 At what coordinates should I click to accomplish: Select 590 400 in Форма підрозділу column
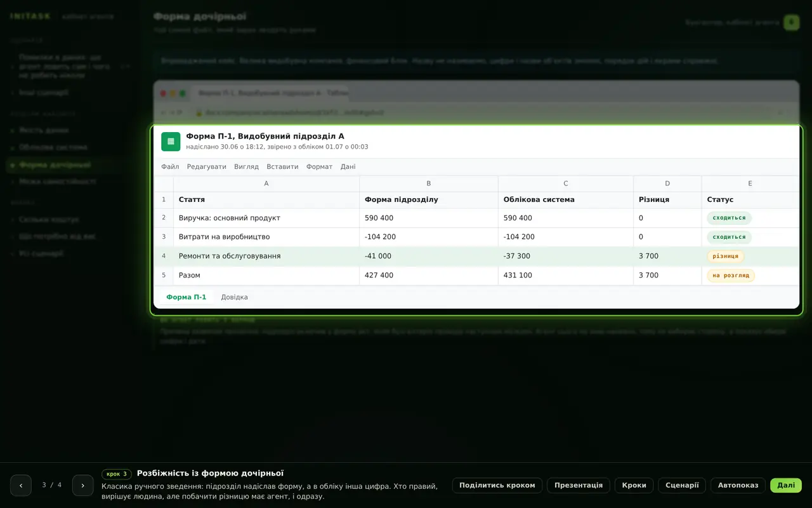click(x=429, y=218)
